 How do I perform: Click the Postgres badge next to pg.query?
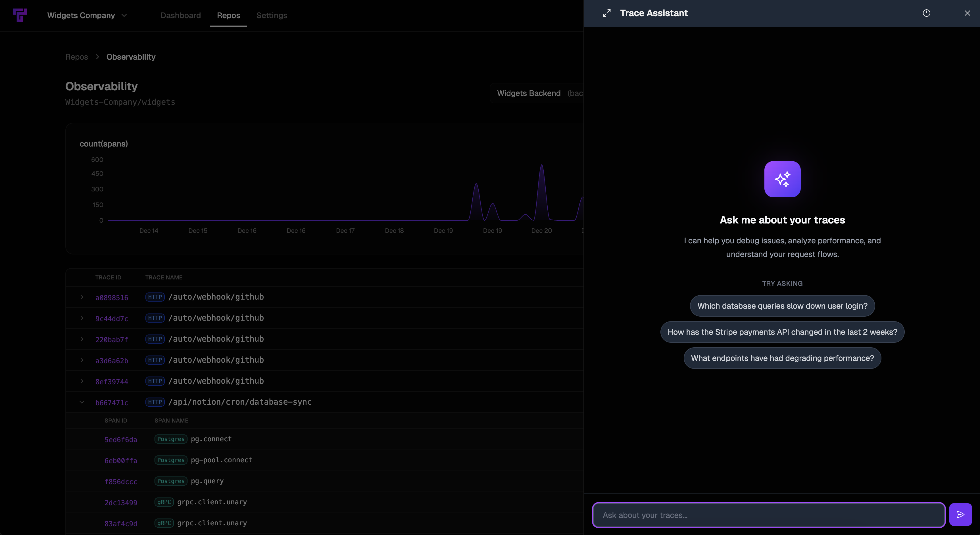(170, 481)
